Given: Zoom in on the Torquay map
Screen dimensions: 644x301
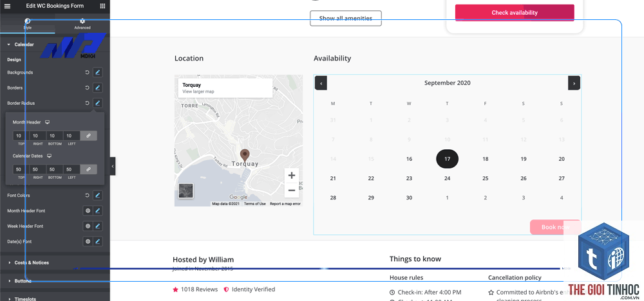Looking at the screenshot, I should point(292,176).
